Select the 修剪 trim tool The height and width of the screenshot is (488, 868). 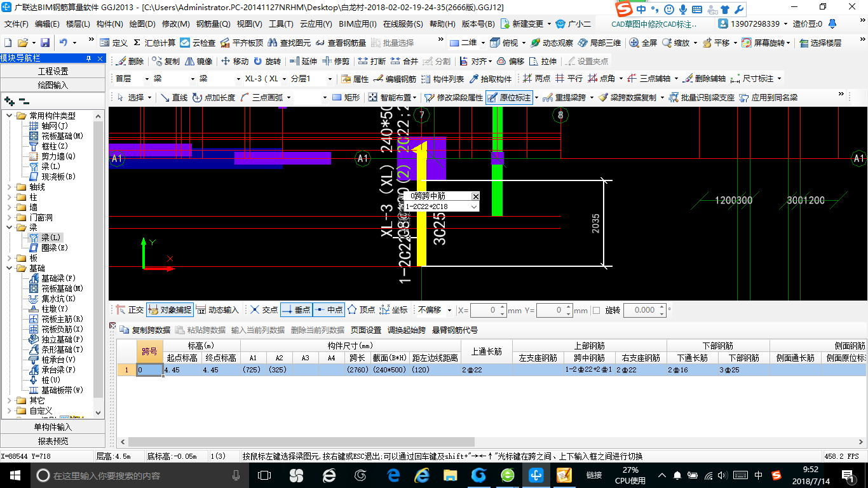336,62
